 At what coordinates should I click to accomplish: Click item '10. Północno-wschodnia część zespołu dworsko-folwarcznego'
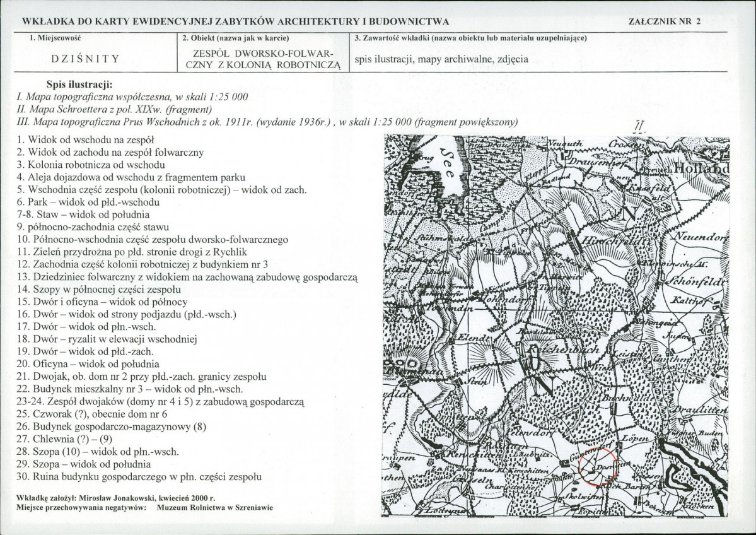coord(153,240)
